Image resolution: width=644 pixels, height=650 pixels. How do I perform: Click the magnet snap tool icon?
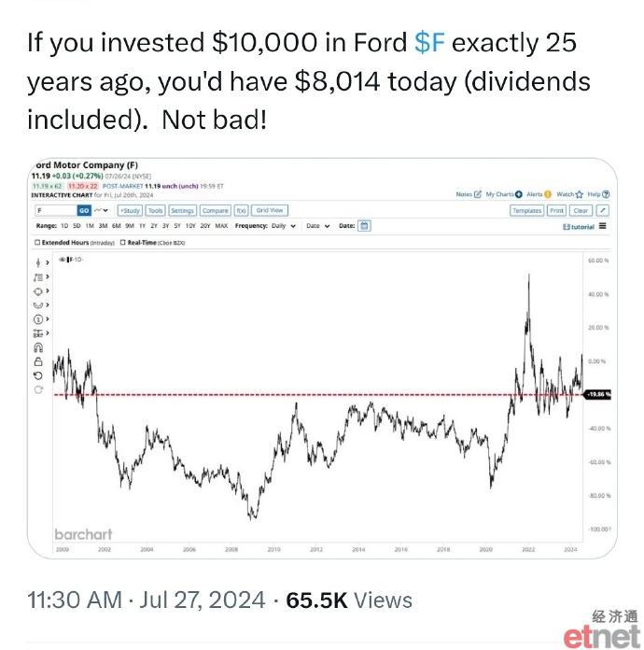pos(38,347)
